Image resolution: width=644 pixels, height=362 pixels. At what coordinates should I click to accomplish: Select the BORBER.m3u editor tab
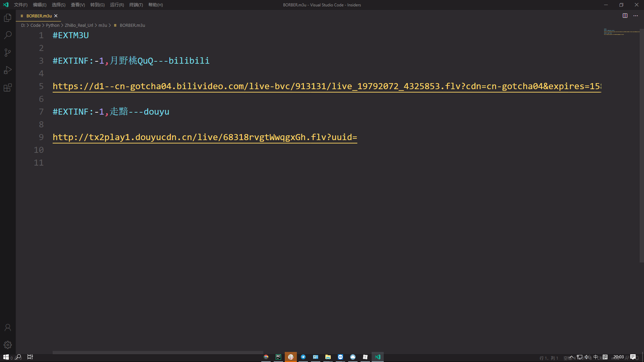(39, 16)
